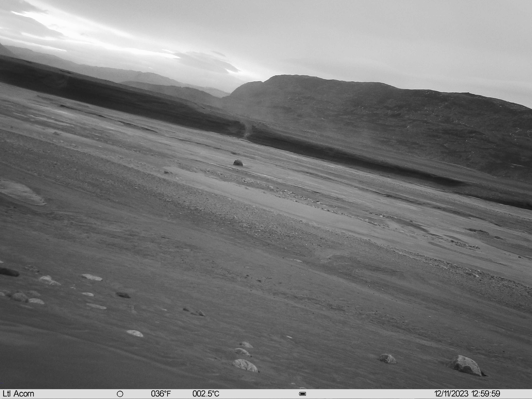This screenshot has width=532, height=399.
Task: Click the lone dark boulder on the plain
Action: [x=238, y=163]
